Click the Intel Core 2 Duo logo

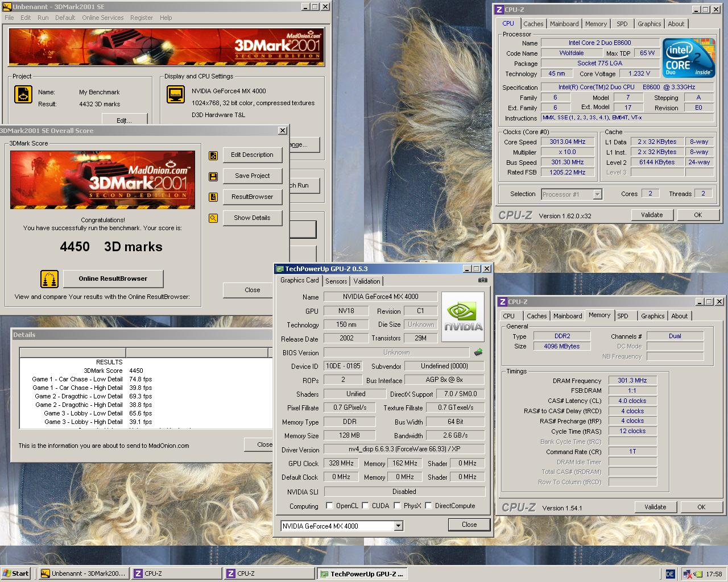[x=689, y=58]
